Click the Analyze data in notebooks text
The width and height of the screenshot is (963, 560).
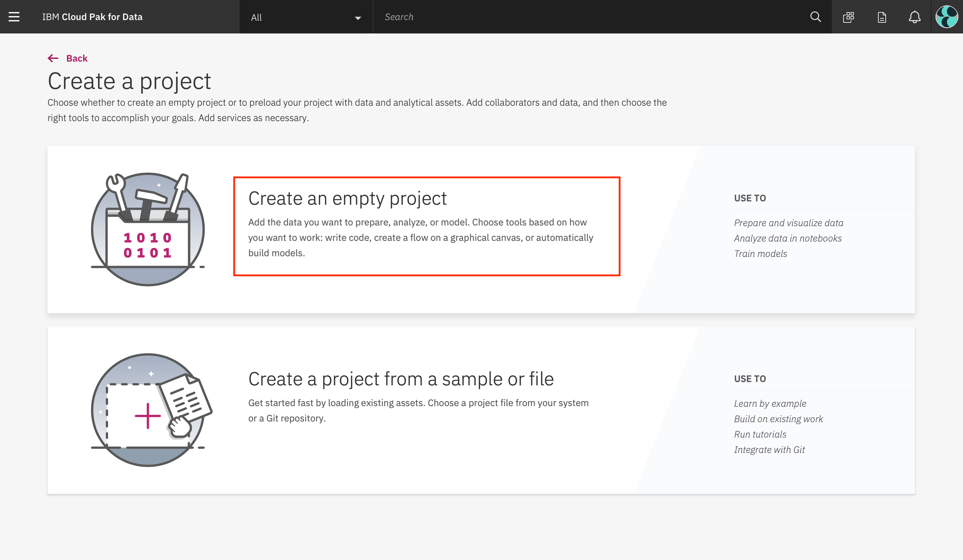(788, 239)
